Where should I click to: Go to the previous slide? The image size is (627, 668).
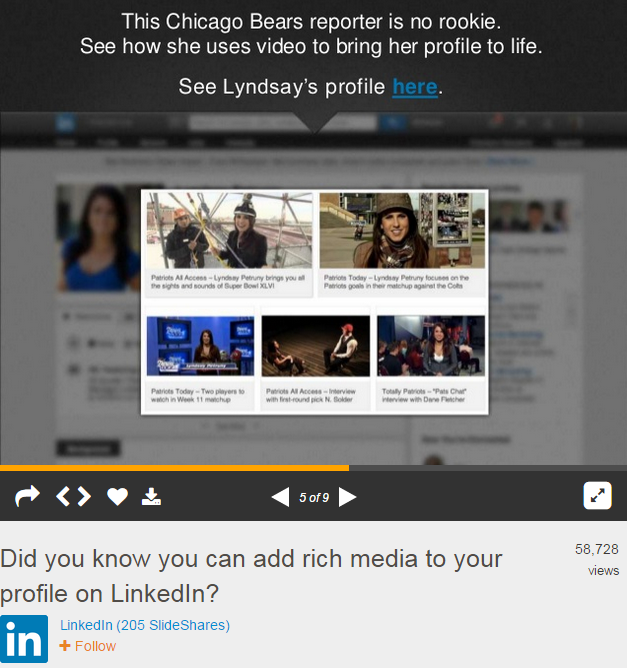coord(280,497)
